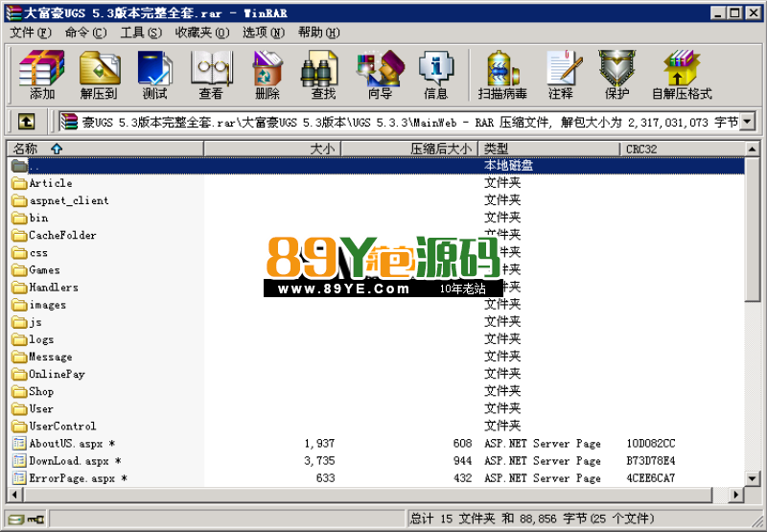Click the vertical scrollbar down arrow
This screenshot has height=532, width=767.
click(x=753, y=478)
